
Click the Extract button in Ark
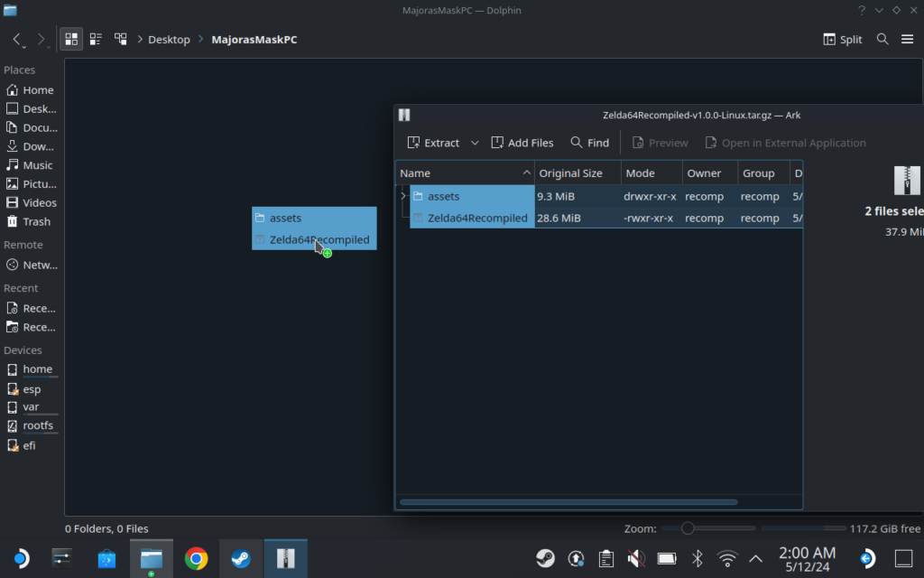pyautogui.click(x=433, y=143)
